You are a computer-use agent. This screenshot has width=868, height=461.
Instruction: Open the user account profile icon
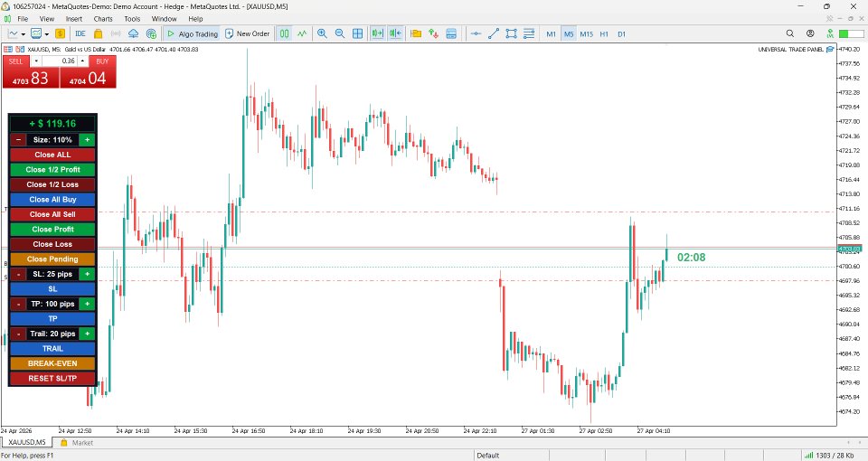810,33
